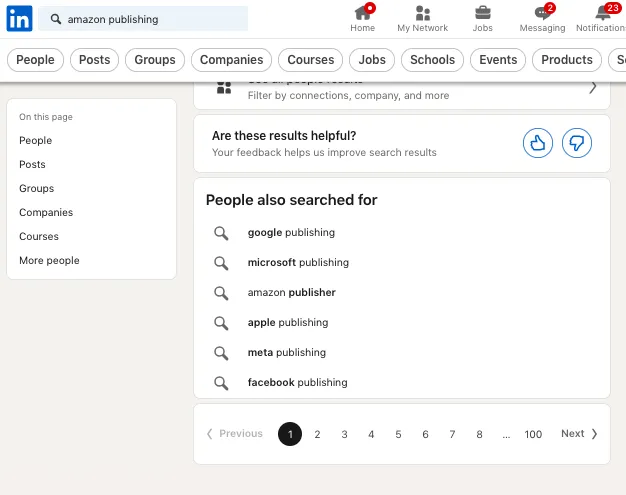Jump to People in On this page

click(x=36, y=141)
